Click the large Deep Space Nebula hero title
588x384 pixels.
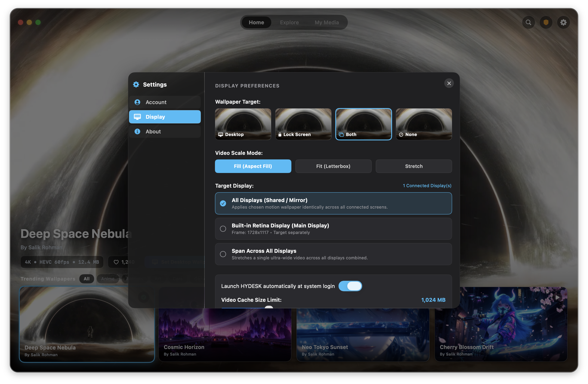tap(76, 234)
